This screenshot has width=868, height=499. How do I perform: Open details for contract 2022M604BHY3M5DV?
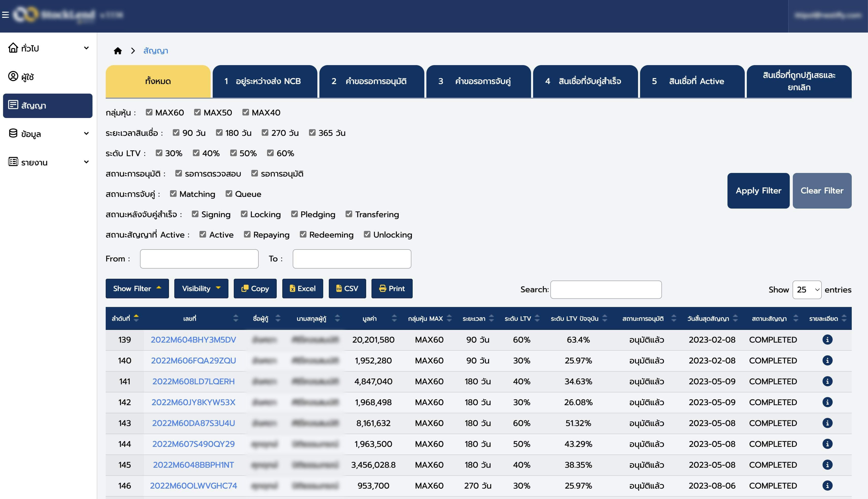[827, 340]
